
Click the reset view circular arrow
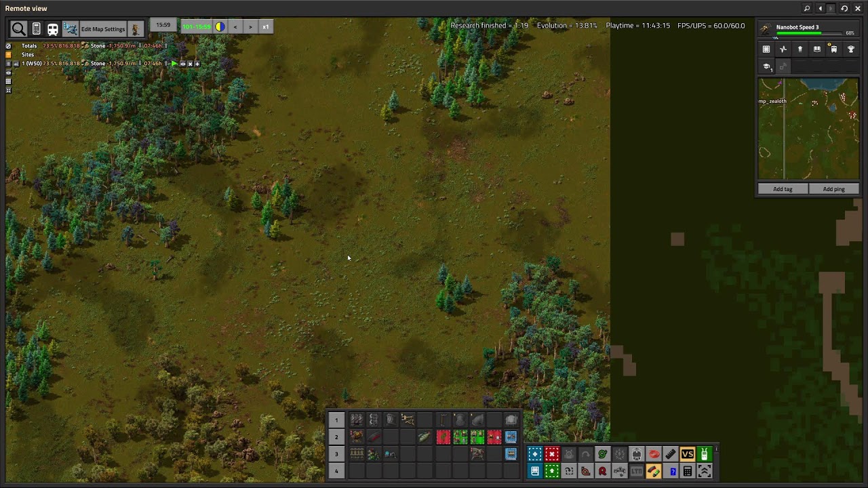point(844,8)
